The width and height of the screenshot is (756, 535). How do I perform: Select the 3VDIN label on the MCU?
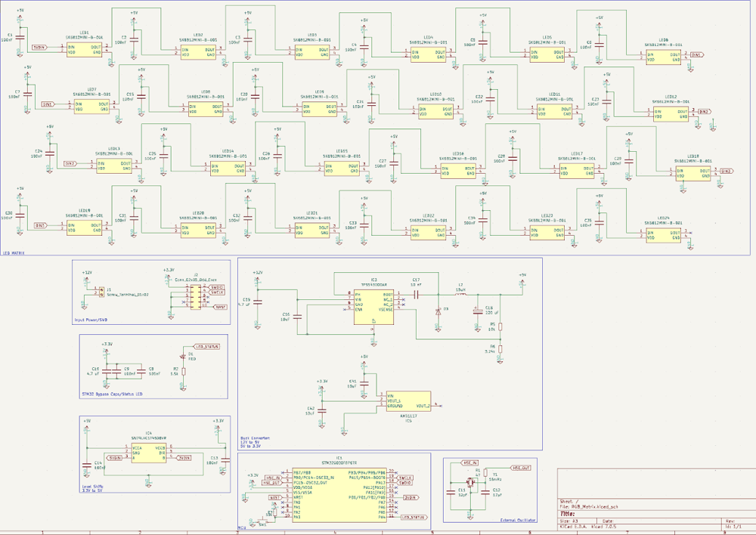(x=411, y=497)
